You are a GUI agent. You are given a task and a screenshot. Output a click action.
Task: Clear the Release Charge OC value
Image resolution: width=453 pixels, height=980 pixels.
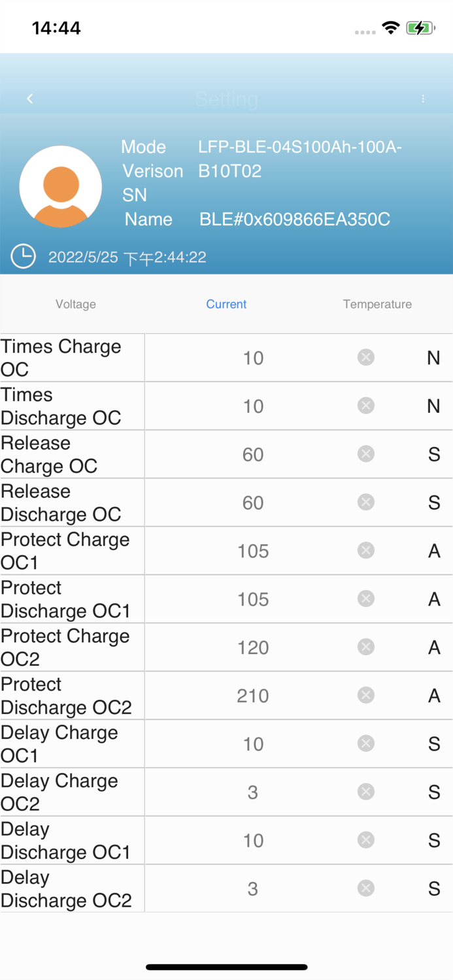point(365,454)
